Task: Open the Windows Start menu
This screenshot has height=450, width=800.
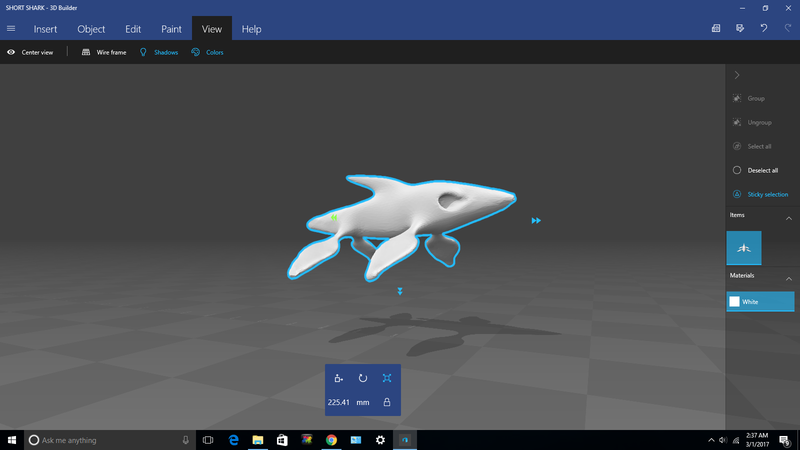Action: (x=12, y=440)
